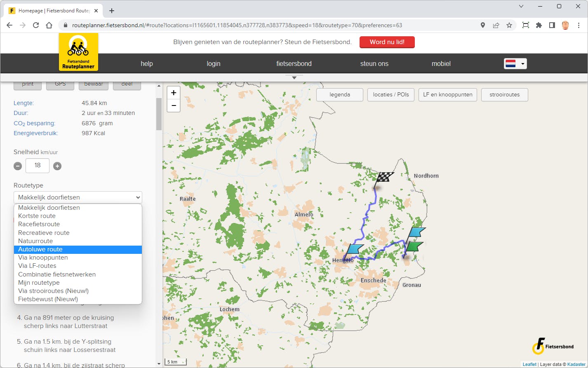
Task: Open the Chrome profile avatar
Action: 565,25
